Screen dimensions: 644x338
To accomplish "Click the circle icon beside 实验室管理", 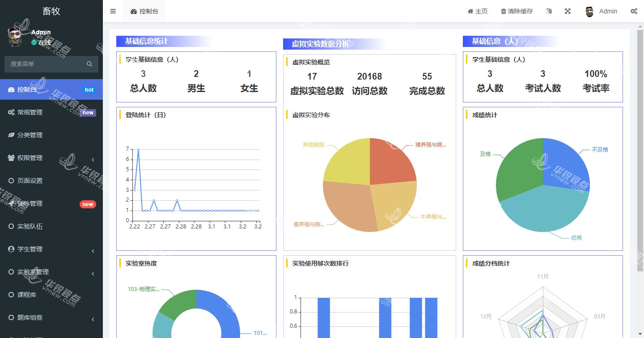I will [x=11, y=272].
